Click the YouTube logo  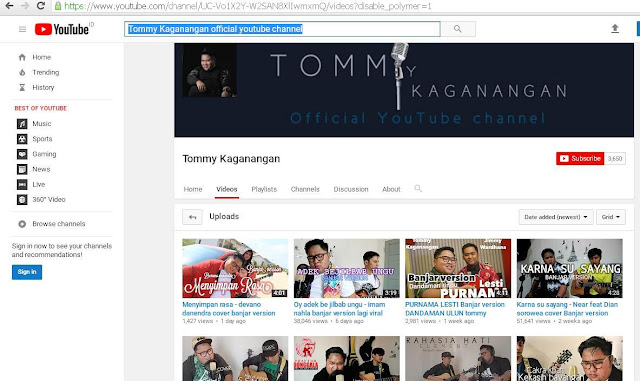click(x=62, y=29)
